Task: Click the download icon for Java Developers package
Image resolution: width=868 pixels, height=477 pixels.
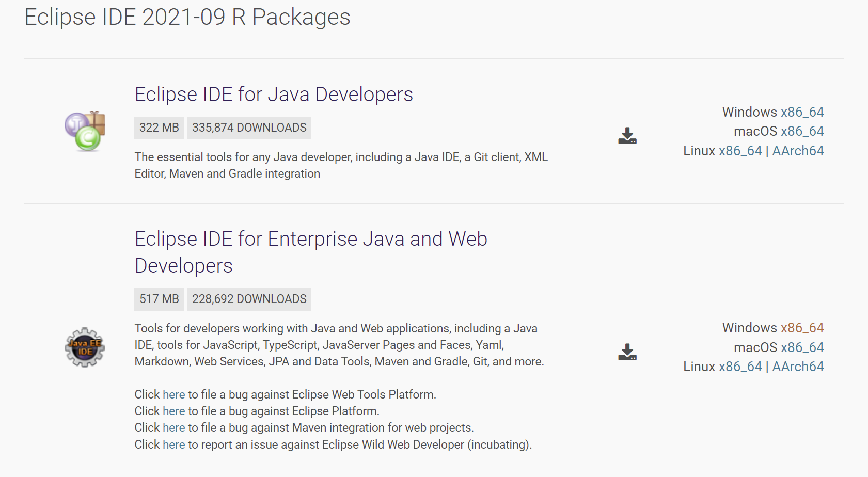Action: pos(627,136)
